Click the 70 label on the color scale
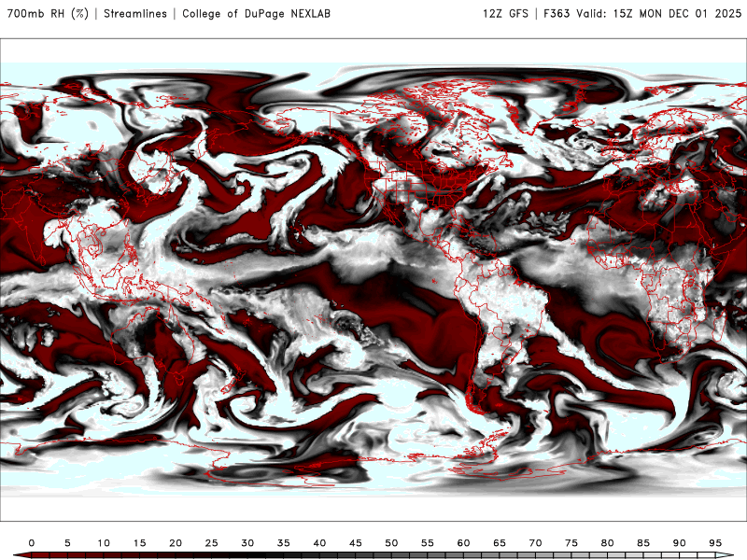 (535, 543)
